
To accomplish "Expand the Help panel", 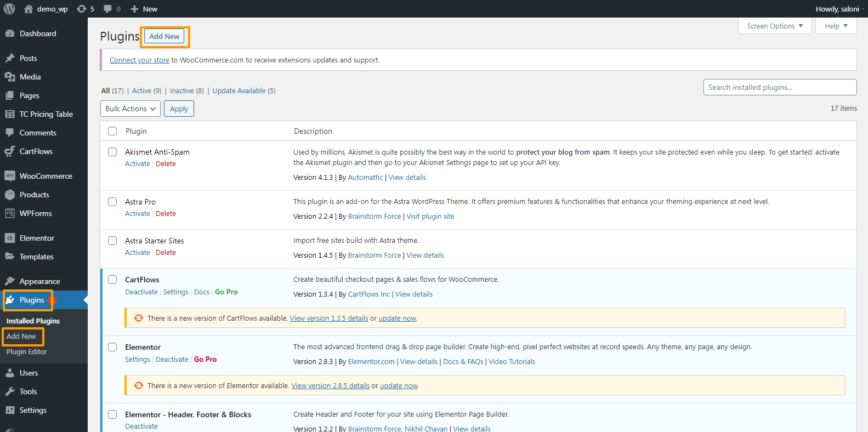I will (x=836, y=26).
